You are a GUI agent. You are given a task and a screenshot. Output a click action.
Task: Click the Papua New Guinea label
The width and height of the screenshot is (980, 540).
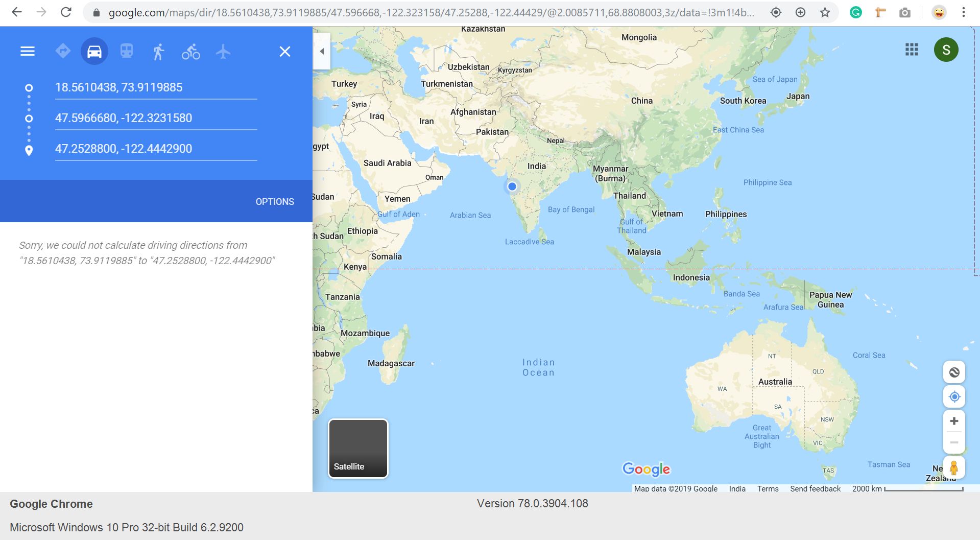(831, 300)
